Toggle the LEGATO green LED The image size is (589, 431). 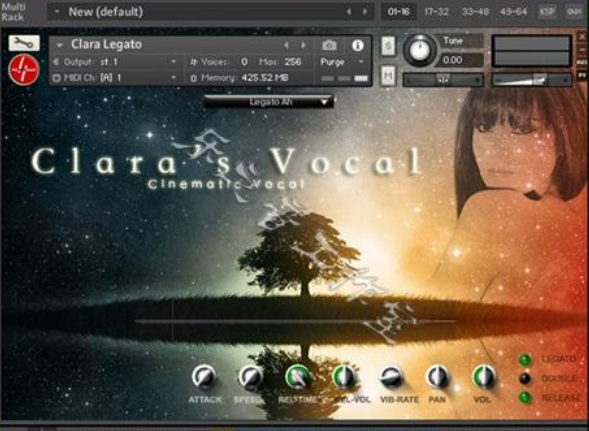click(x=524, y=360)
